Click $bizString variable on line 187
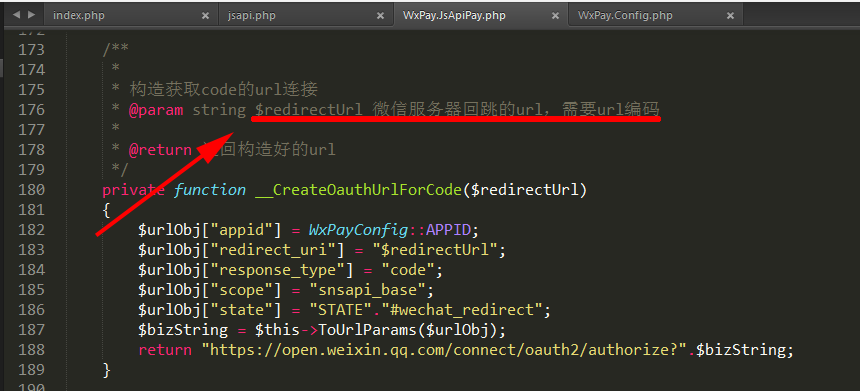Screen dimensions: 860x391 click(x=183, y=330)
